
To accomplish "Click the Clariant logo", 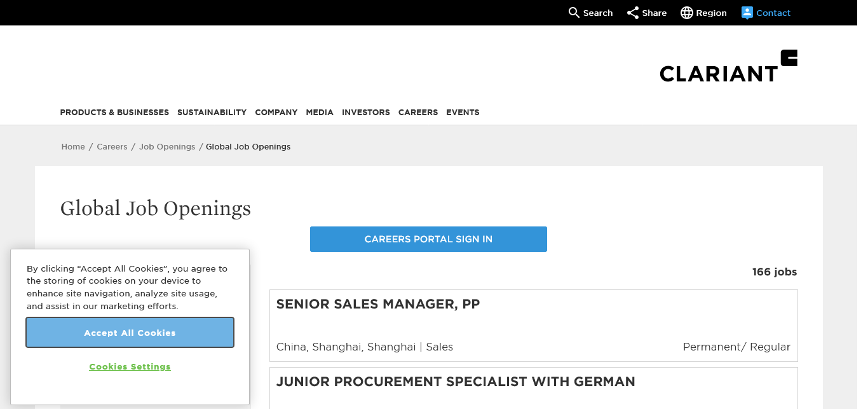I will click(728, 67).
